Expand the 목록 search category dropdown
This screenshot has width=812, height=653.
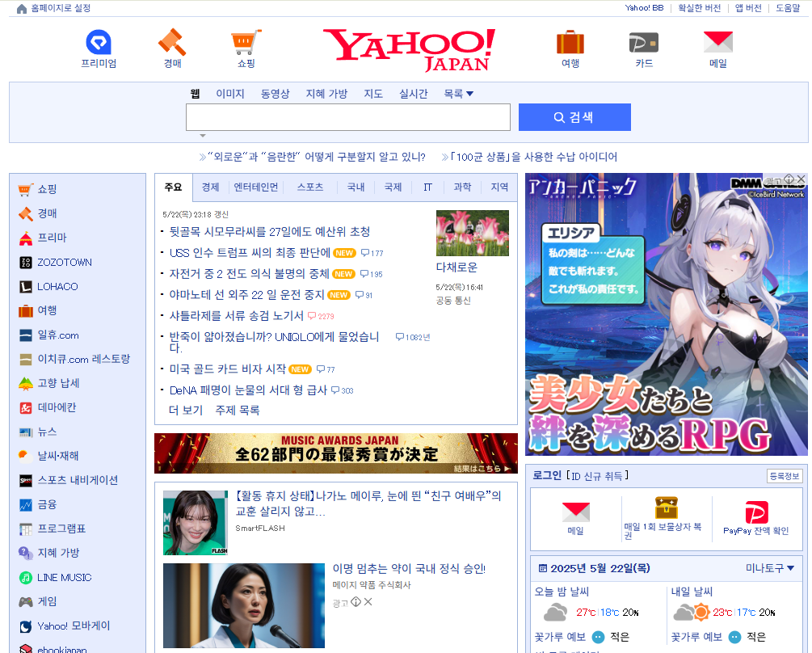[x=458, y=94]
